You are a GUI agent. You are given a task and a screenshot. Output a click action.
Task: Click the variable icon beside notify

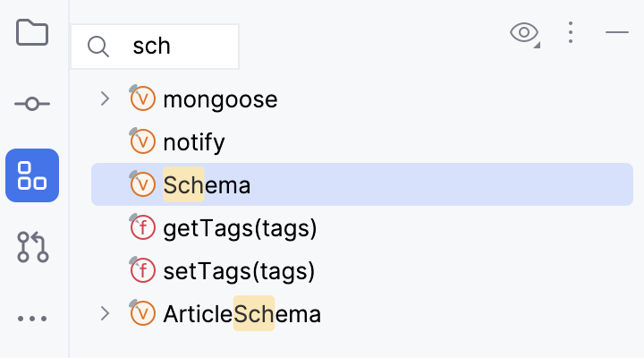(x=143, y=141)
